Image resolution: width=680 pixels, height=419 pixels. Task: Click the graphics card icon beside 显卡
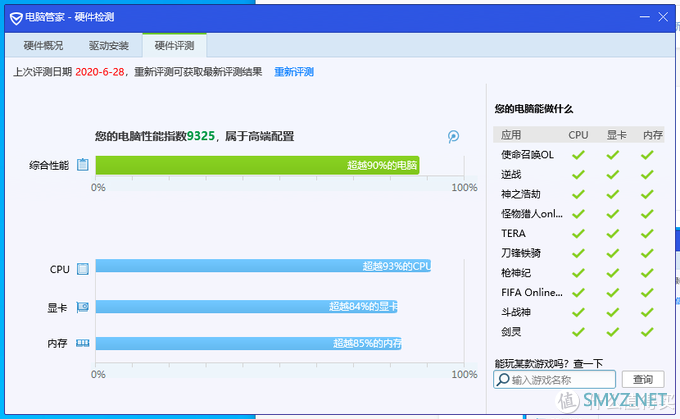point(82,307)
